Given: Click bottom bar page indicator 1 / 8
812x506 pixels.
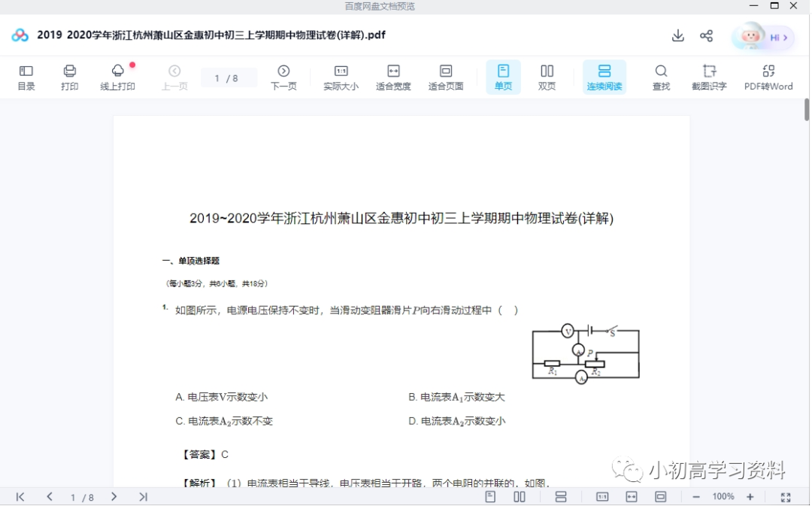Looking at the screenshot, I should coord(83,497).
